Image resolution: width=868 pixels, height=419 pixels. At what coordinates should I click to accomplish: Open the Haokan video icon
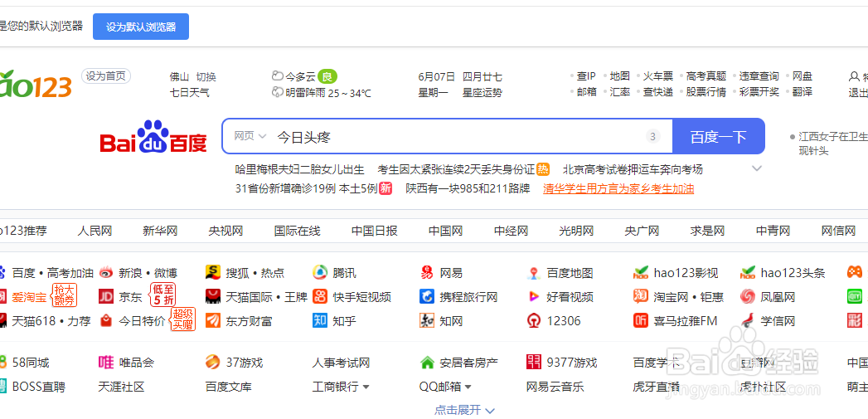[534, 296]
